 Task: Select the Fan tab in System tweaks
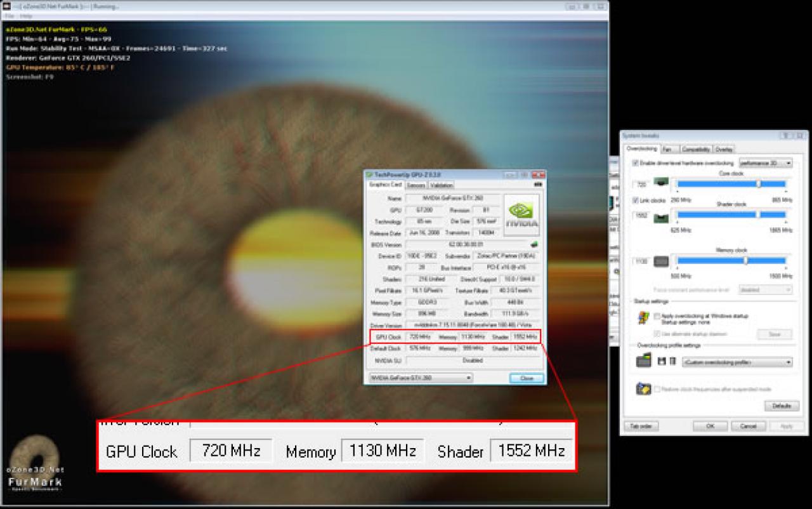(669, 149)
